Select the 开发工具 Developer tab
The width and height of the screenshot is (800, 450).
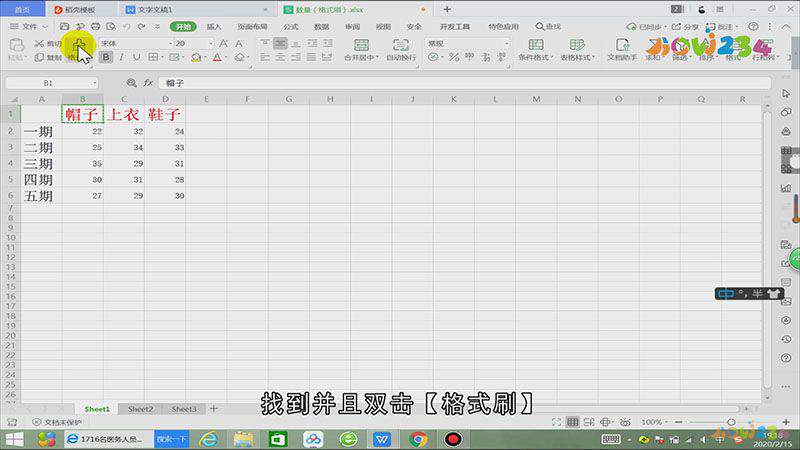pos(455,27)
